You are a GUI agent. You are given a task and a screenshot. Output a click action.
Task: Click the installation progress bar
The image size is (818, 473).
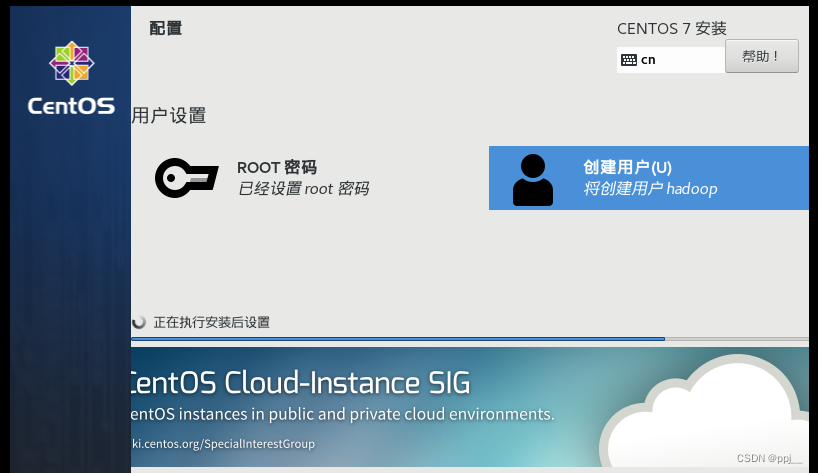pos(470,339)
